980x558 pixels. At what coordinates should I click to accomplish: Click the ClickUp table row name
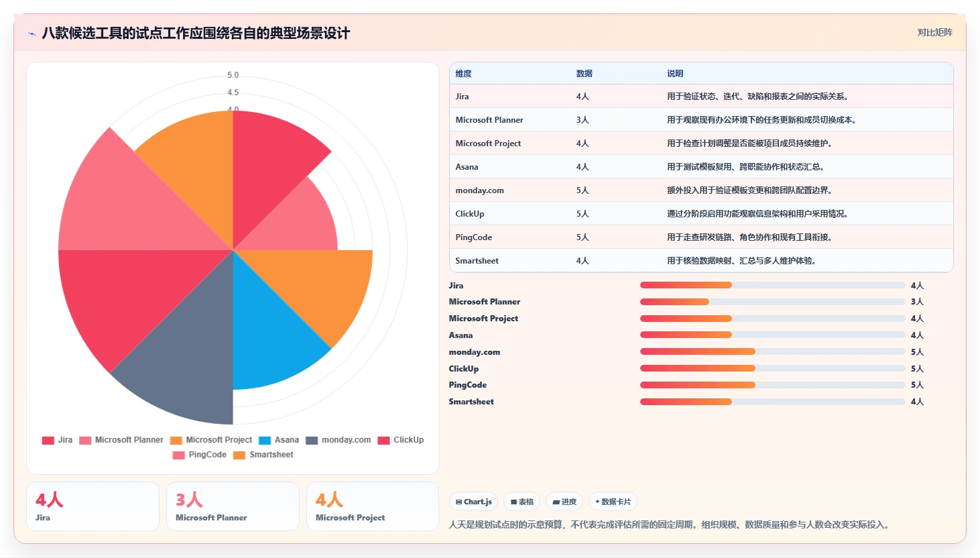pos(470,214)
